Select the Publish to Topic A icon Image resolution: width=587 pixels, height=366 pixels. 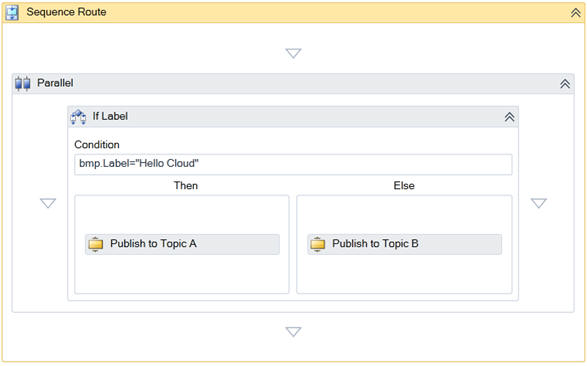pos(95,244)
